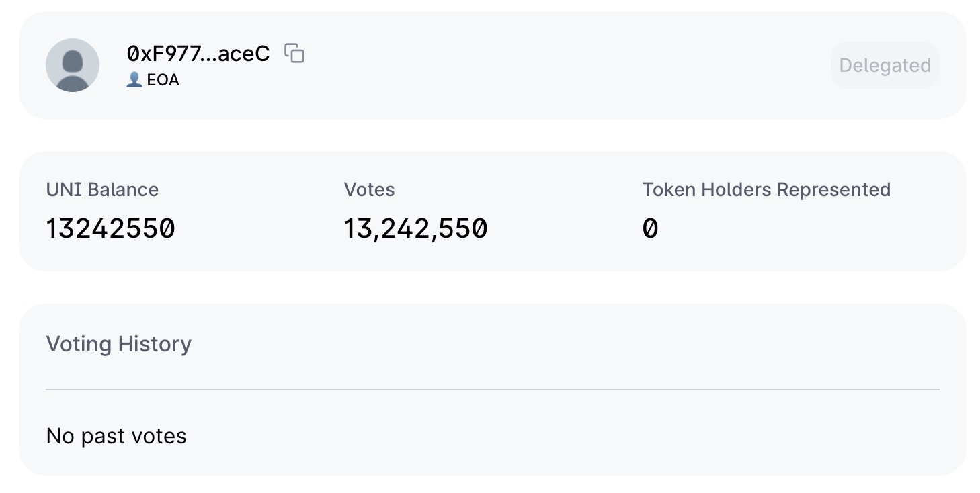
Task: Copy the wallet address with copy icon
Action: [x=294, y=53]
